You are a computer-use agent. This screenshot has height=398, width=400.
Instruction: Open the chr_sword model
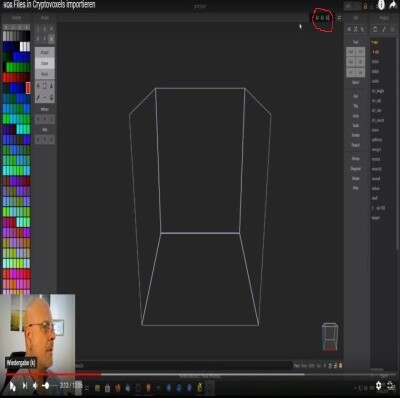[x=378, y=120]
